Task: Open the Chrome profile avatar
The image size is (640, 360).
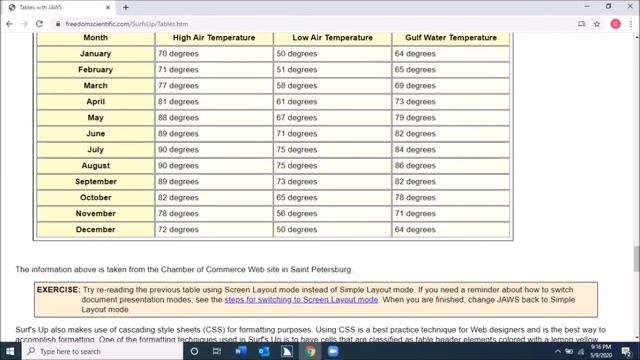Action: pyautogui.click(x=616, y=24)
